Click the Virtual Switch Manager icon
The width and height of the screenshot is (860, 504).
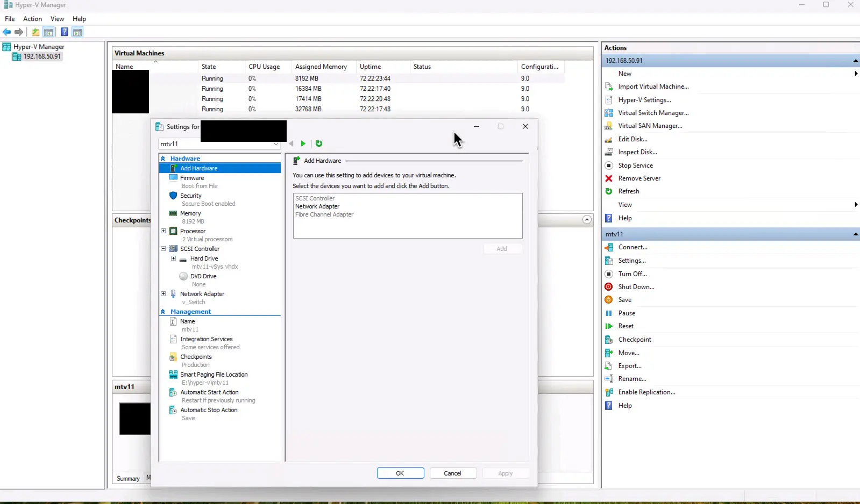(609, 113)
